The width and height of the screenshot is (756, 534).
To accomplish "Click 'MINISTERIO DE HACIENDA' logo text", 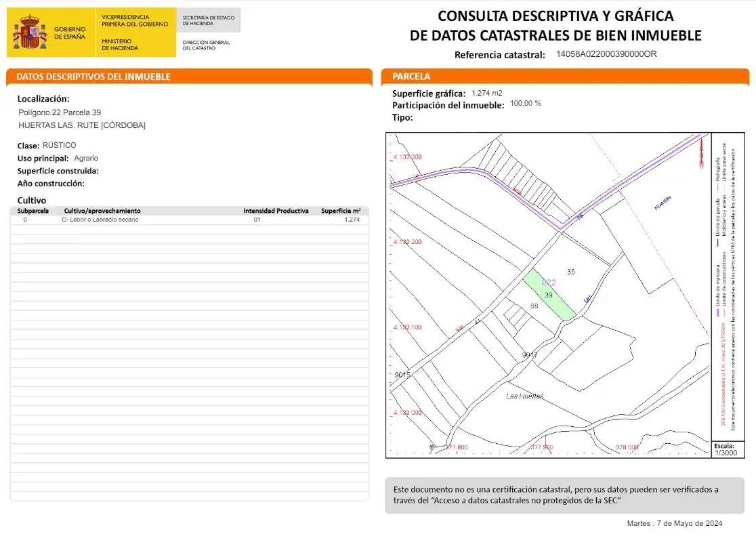I will coord(120,44).
